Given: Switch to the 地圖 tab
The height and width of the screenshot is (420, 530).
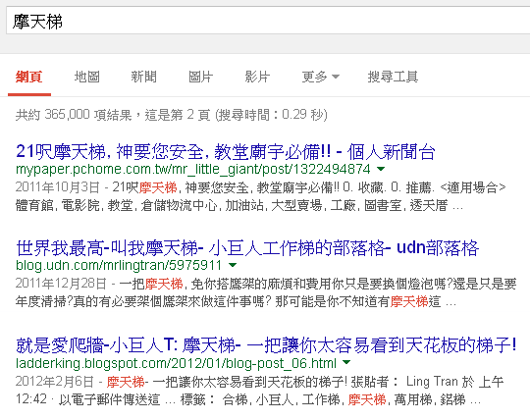Looking at the screenshot, I should click(87, 78).
